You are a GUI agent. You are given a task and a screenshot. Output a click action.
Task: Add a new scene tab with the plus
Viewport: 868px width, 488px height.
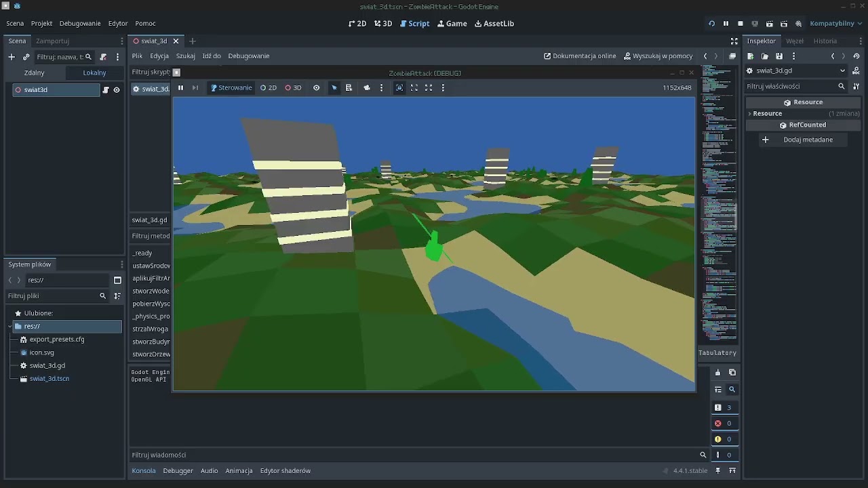pyautogui.click(x=193, y=41)
